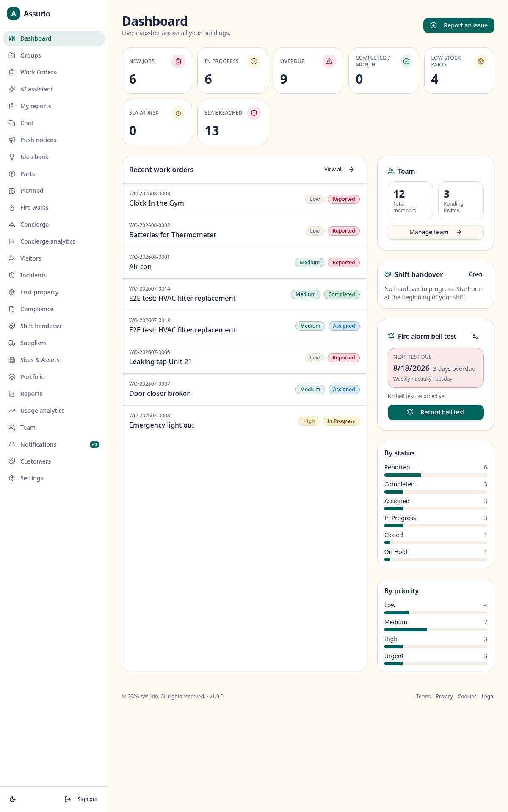Open the New Jobs stat card
This screenshot has height=812, width=508.
click(x=157, y=71)
